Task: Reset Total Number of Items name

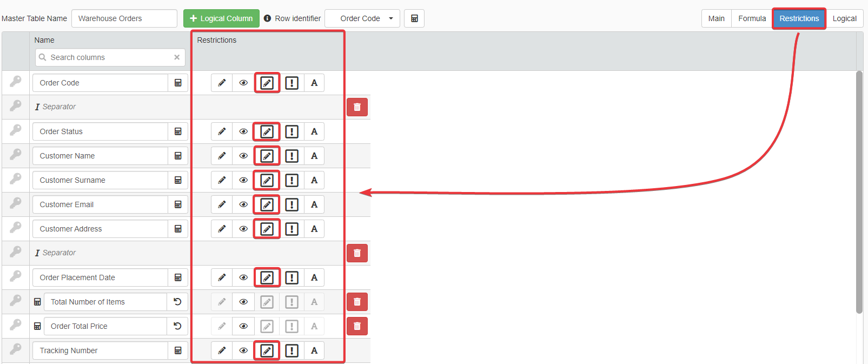Action: pyautogui.click(x=177, y=302)
